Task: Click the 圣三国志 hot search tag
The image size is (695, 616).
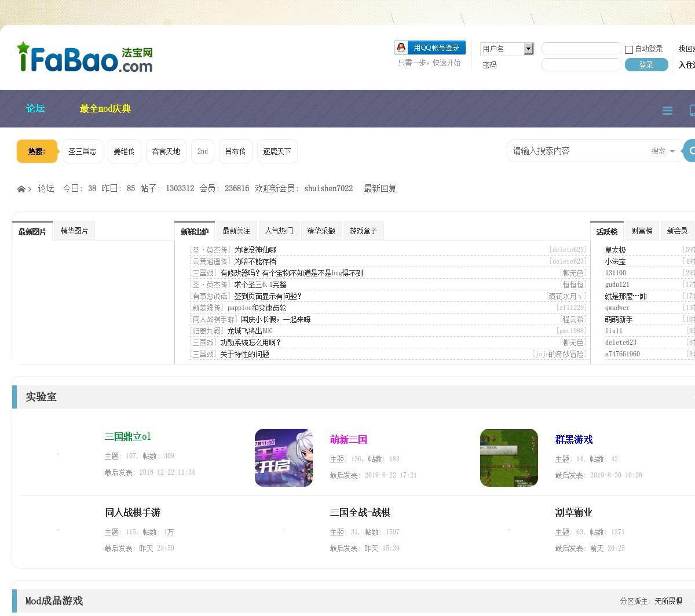Action: tap(82, 151)
